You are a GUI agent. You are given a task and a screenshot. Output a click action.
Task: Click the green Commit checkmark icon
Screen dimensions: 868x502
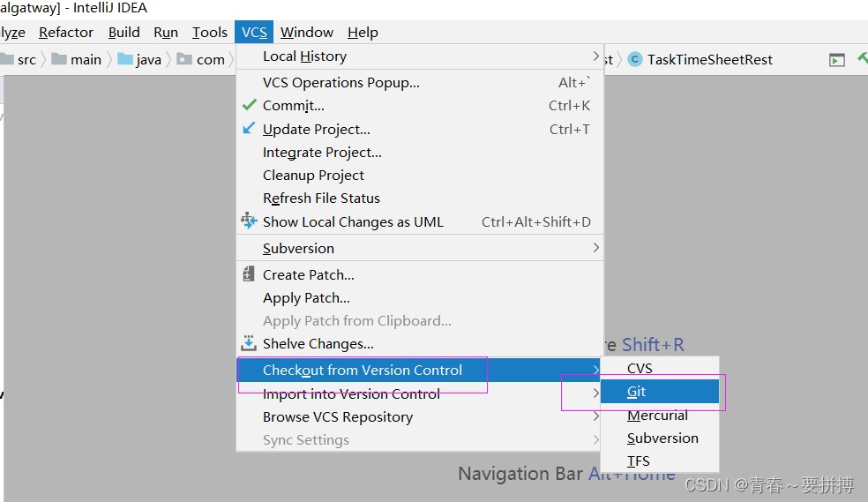[249, 105]
